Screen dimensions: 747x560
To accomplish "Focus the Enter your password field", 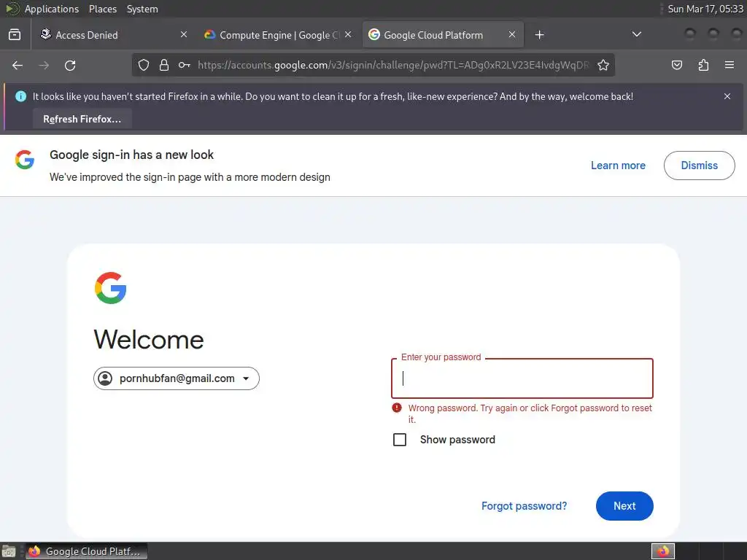I will pyautogui.click(x=522, y=378).
